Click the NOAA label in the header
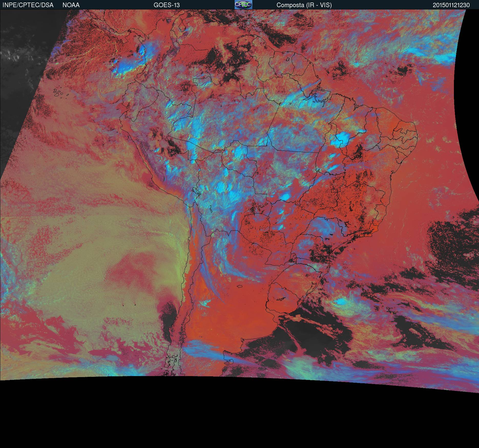The width and height of the screenshot is (479, 448). coord(71,5)
